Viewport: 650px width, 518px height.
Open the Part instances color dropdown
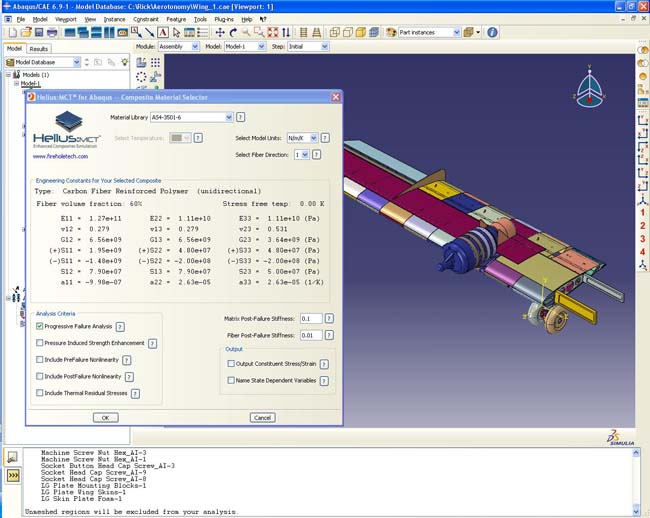pyautogui.click(x=456, y=32)
